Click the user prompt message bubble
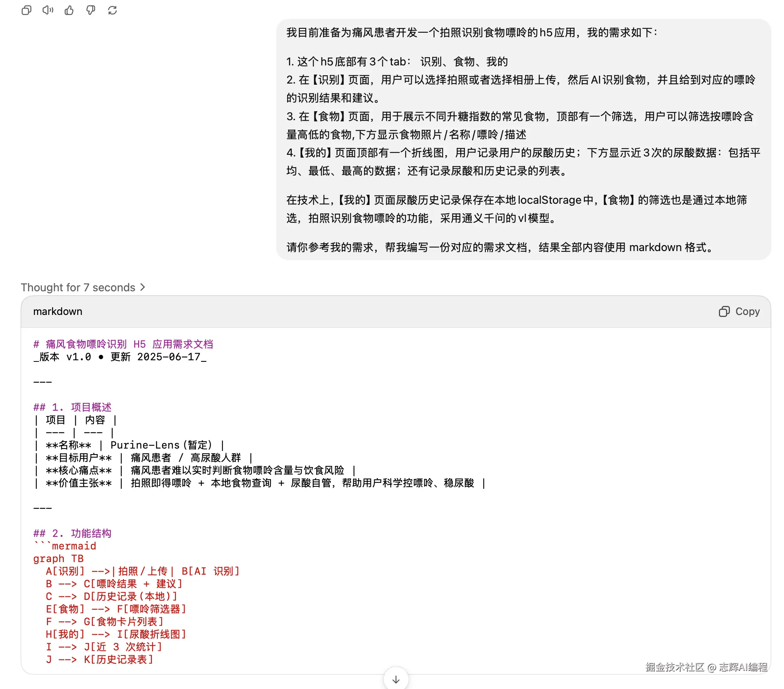784x689 pixels. [x=523, y=140]
